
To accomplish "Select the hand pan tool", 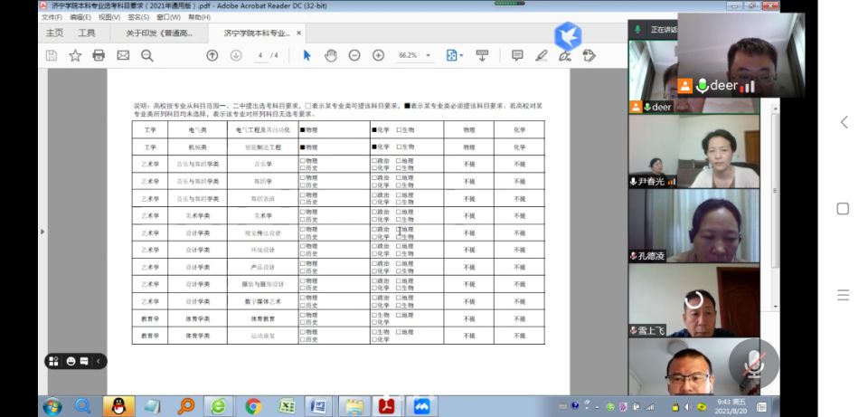I will point(331,55).
